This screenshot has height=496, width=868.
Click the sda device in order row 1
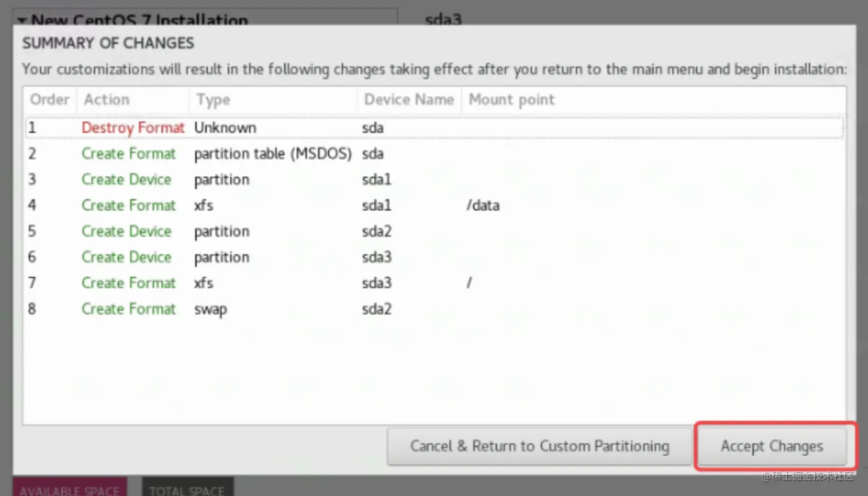coord(373,127)
